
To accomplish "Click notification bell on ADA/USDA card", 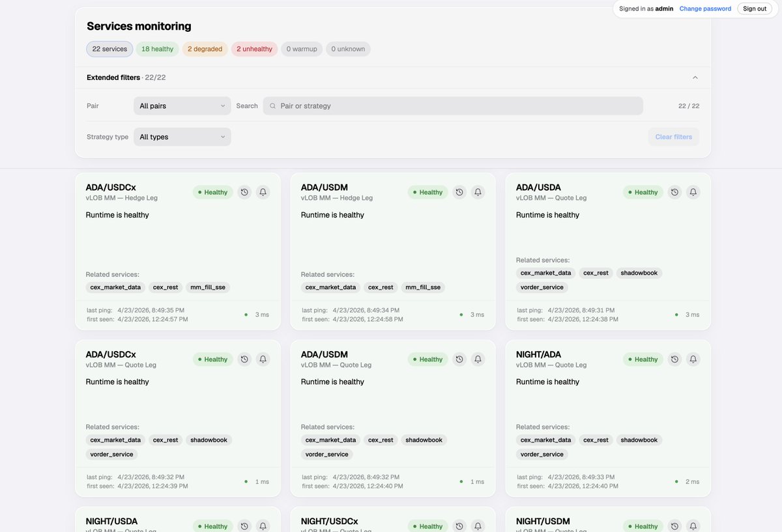I will click(x=693, y=192).
